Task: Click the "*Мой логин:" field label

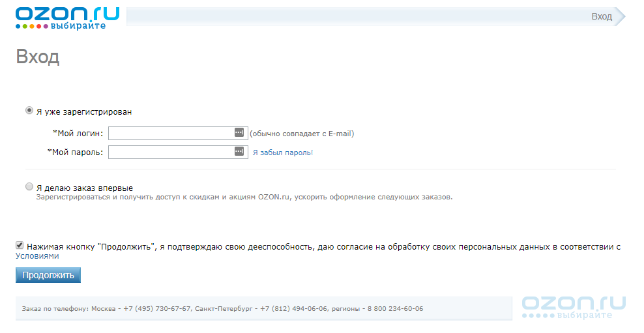Action: 78,134
